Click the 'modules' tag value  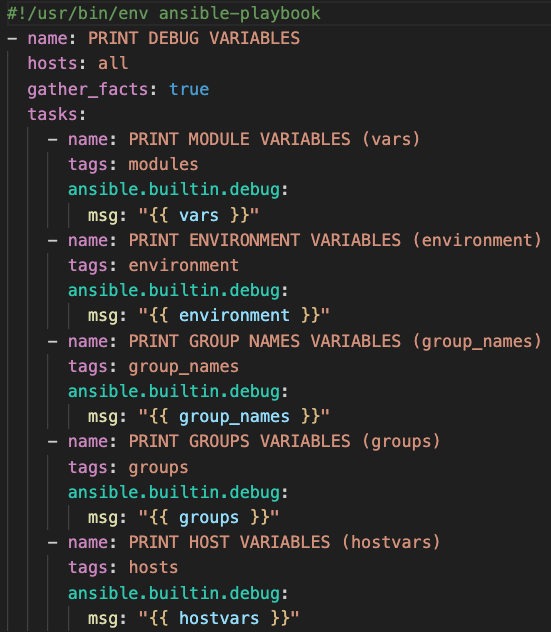pos(163,164)
